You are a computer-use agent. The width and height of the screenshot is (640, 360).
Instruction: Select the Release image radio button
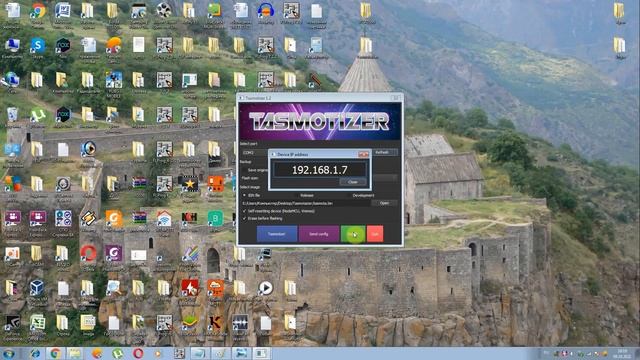(x=297, y=196)
